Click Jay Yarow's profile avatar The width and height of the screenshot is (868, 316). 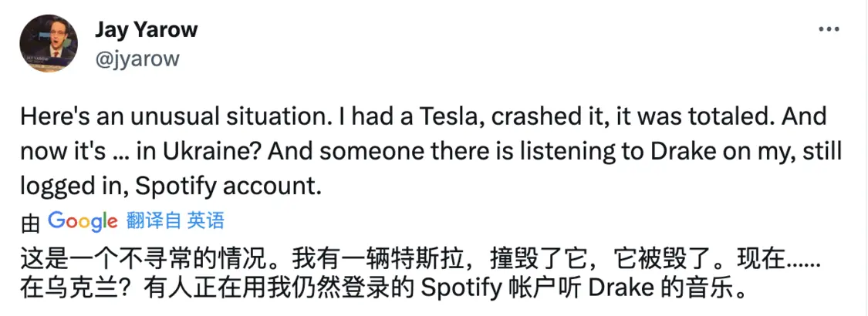[49, 43]
